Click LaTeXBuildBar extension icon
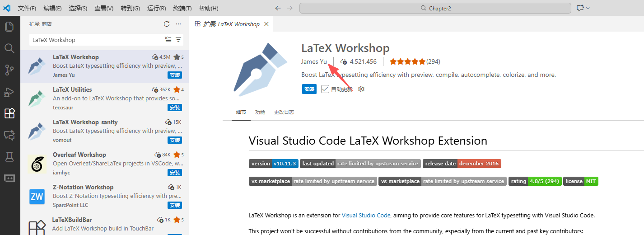The height and width of the screenshot is (235, 644). (x=37, y=227)
